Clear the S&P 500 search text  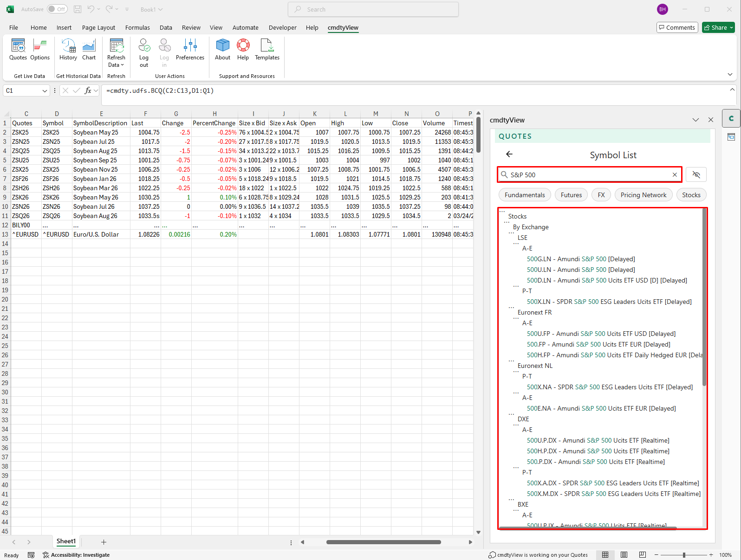pyautogui.click(x=675, y=175)
